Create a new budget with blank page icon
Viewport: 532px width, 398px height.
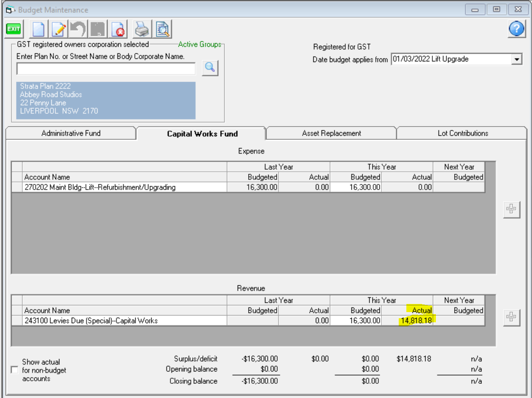(39, 29)
